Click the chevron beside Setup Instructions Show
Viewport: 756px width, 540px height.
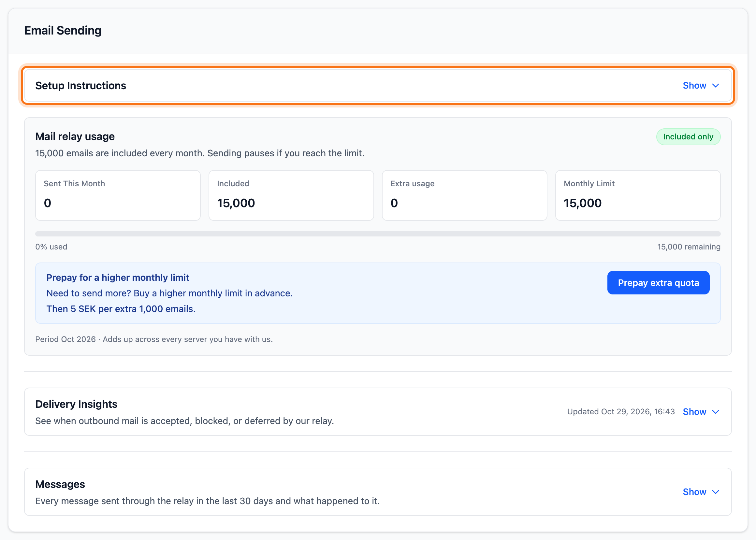coord(716,85)
